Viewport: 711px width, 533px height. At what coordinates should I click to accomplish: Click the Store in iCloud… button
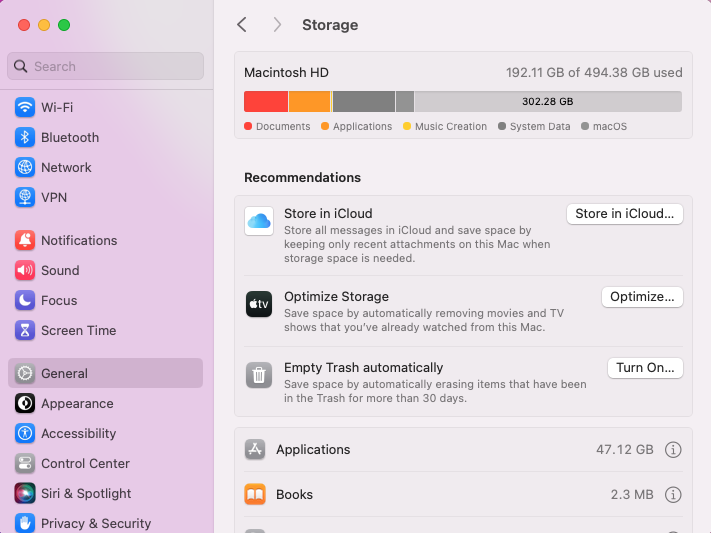tap(624, 214)
